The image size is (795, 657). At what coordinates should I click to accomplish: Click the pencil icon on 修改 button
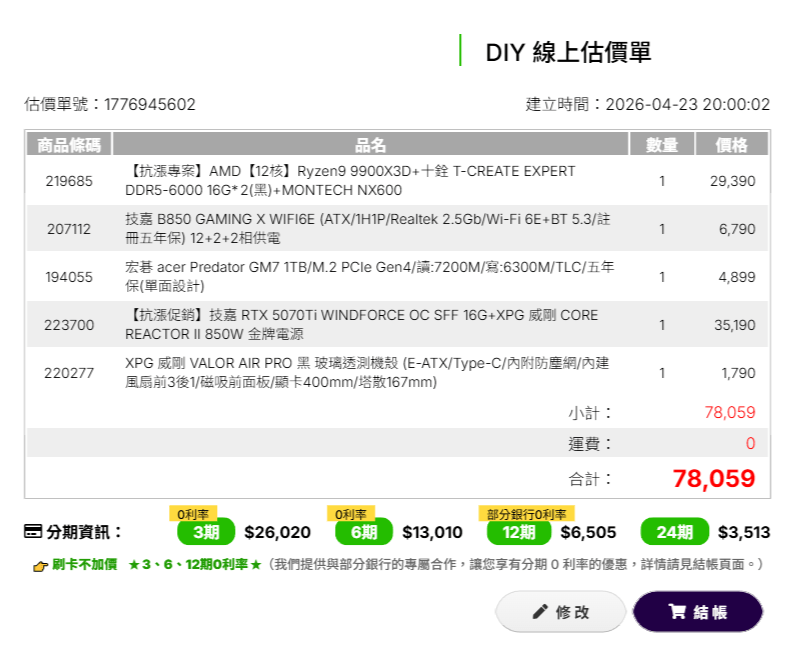pos(540,612)
